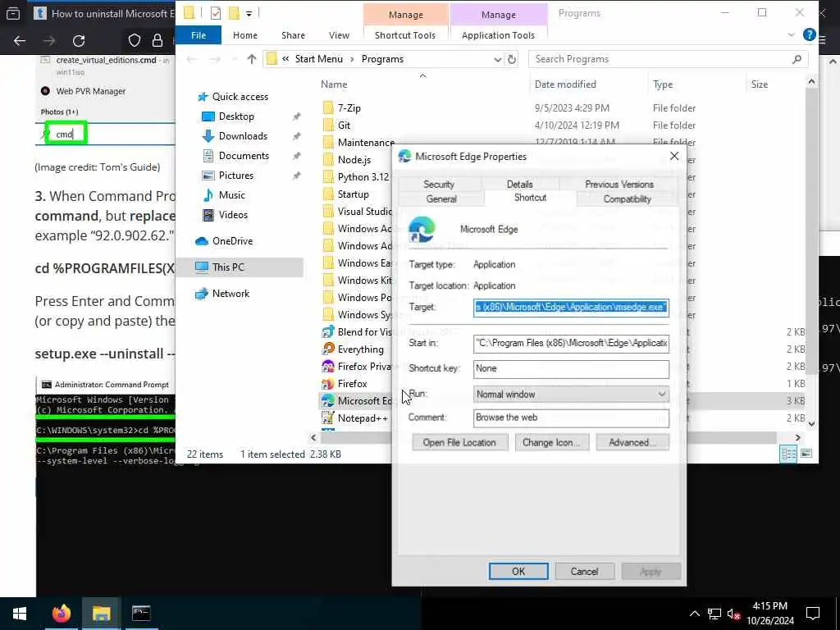Click the Command Prompt taskbar icon
Viewport: 840px width, 630px height.
click(141, 613)
